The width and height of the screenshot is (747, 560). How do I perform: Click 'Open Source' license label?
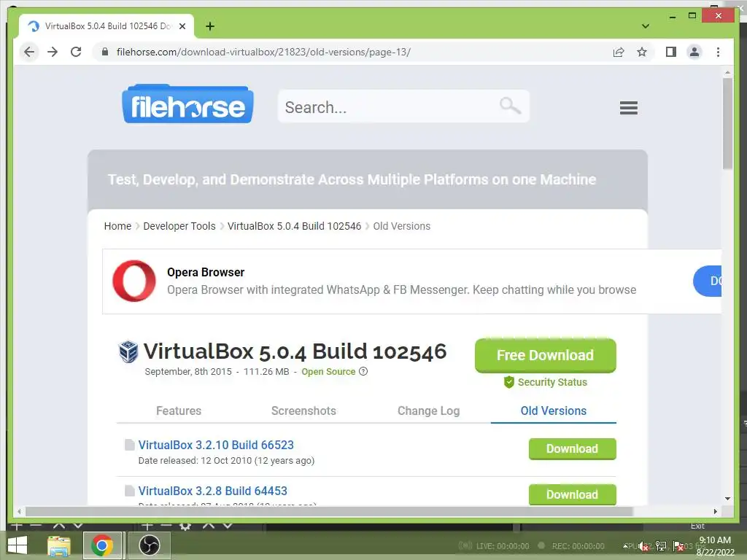[x=328, y=371]
